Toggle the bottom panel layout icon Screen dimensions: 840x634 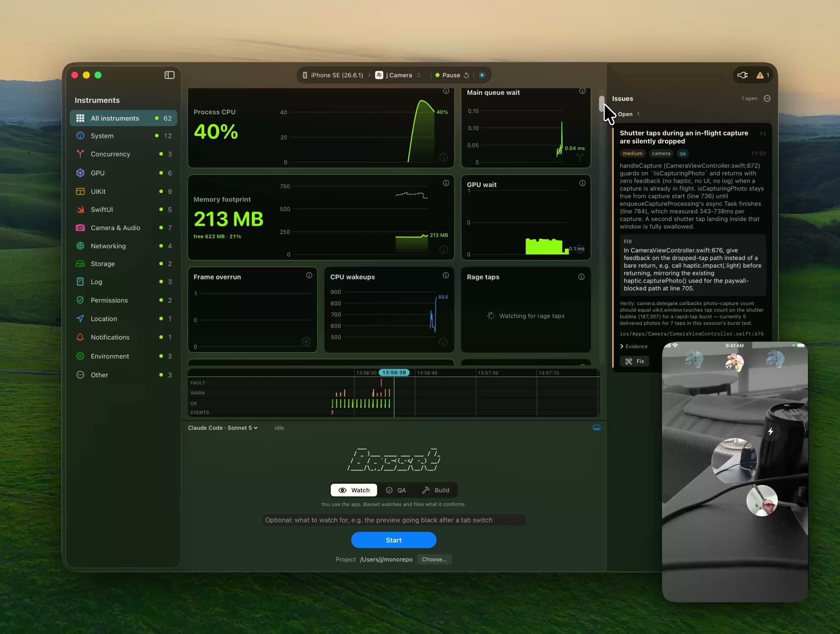[x=596, y=428]
